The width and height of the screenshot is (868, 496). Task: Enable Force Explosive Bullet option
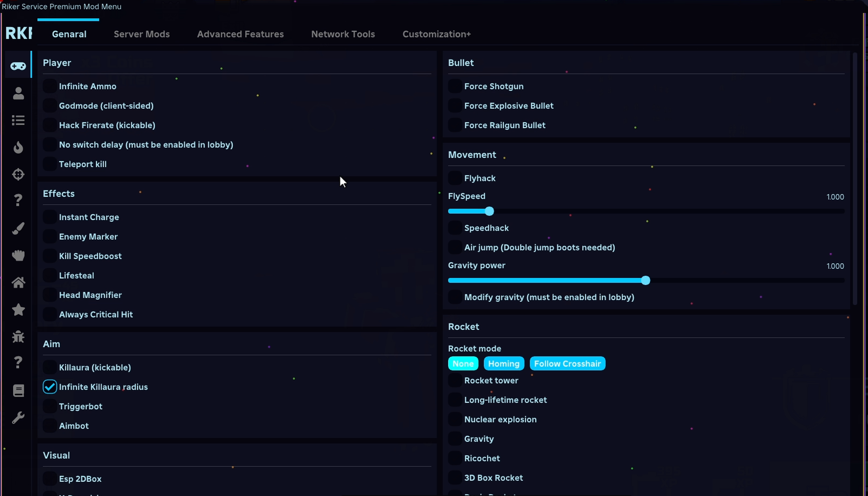(x=455, y=105)
